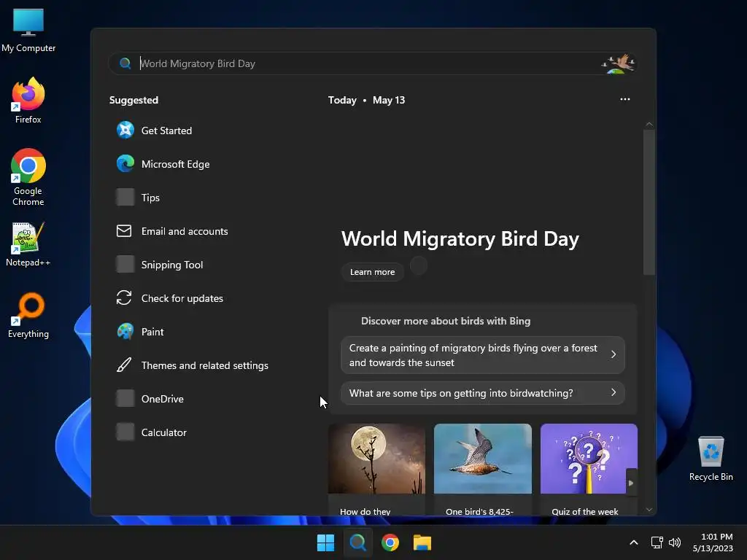
Task: Click the volume speaker tray icon
Action: (x=675, y=542)
